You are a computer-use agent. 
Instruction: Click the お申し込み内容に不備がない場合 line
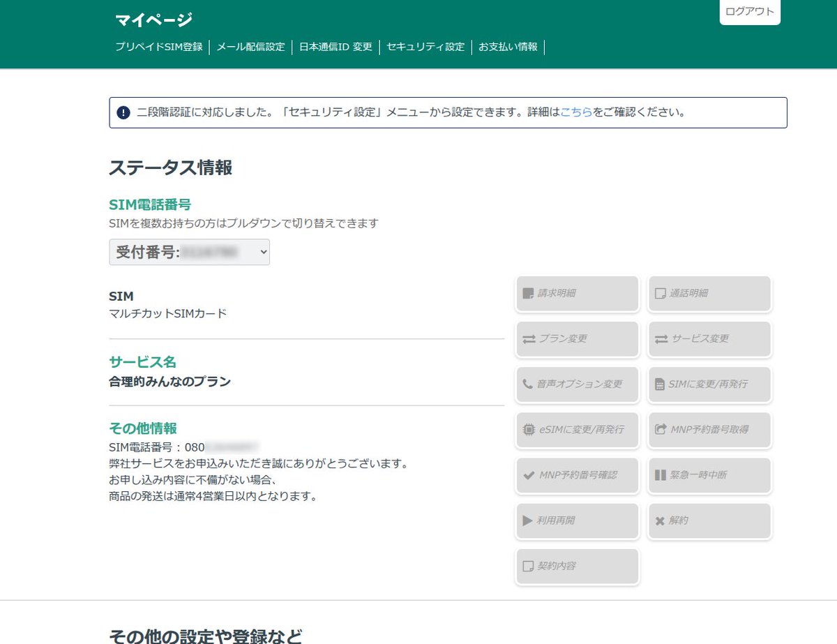pos(194,480)
